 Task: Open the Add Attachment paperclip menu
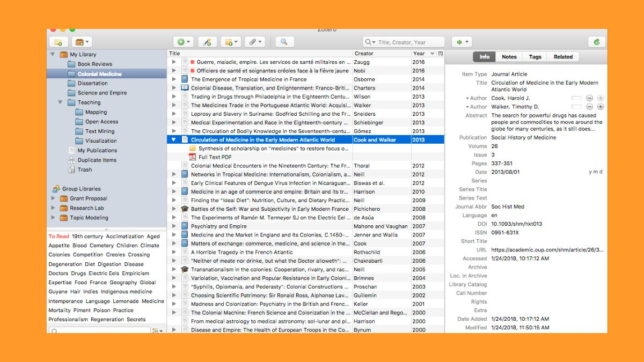[x=255, y=42]
